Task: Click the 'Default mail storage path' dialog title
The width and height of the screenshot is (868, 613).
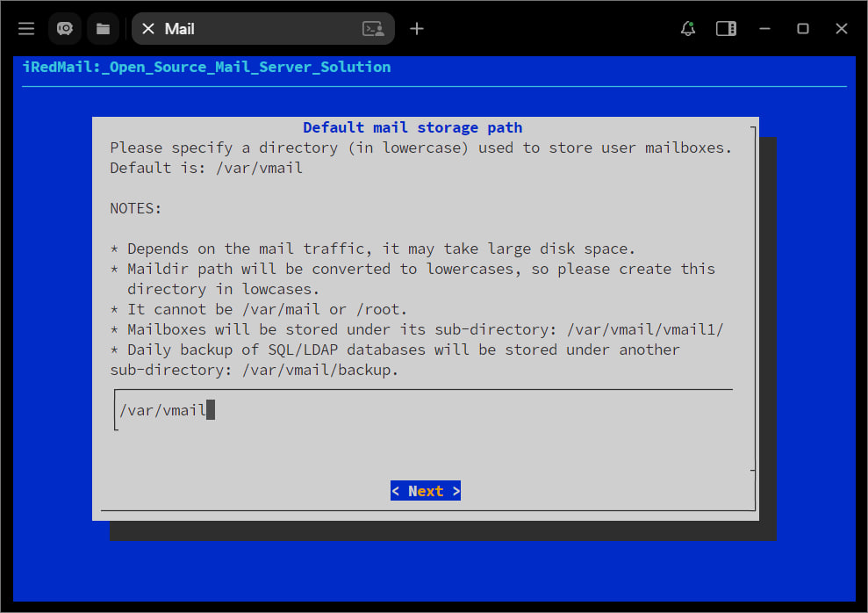Action: (x=412, y=127)
